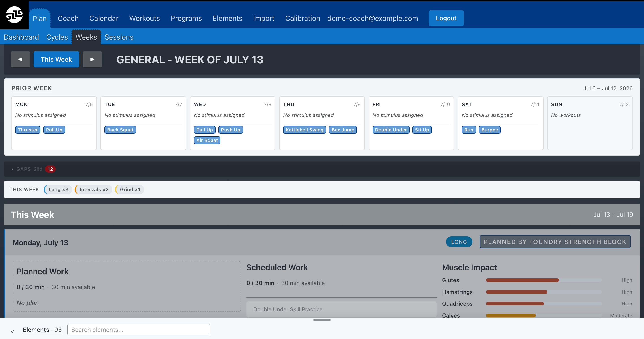Click the Quadriceps impact bar

[544, 304]
